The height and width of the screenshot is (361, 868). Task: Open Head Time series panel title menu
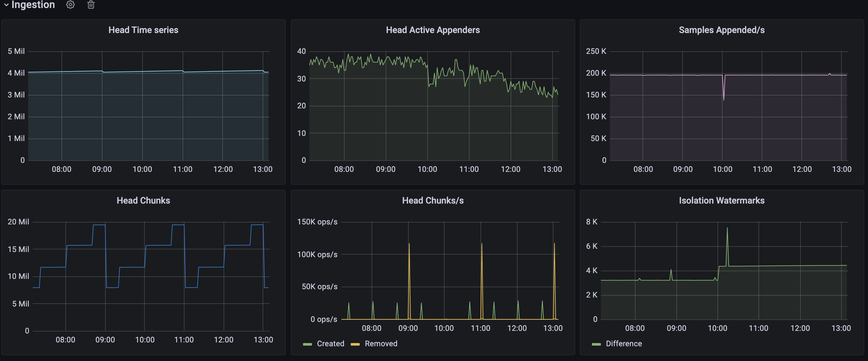pos(143,30)
